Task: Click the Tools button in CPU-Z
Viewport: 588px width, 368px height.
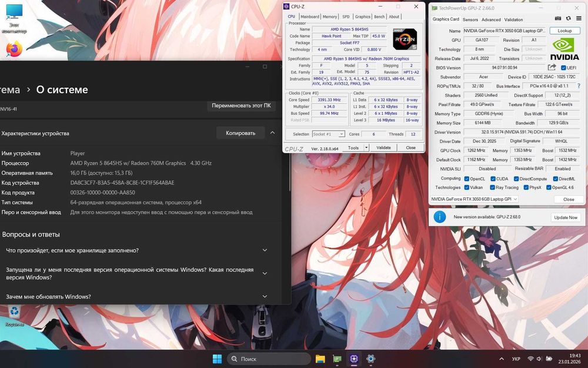Action: coord(353,148)
